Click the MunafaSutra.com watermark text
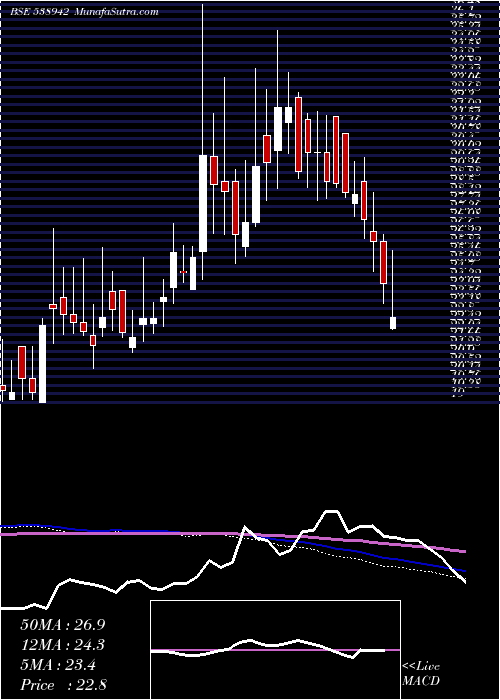500x700 pixels. tap(115, 12)
